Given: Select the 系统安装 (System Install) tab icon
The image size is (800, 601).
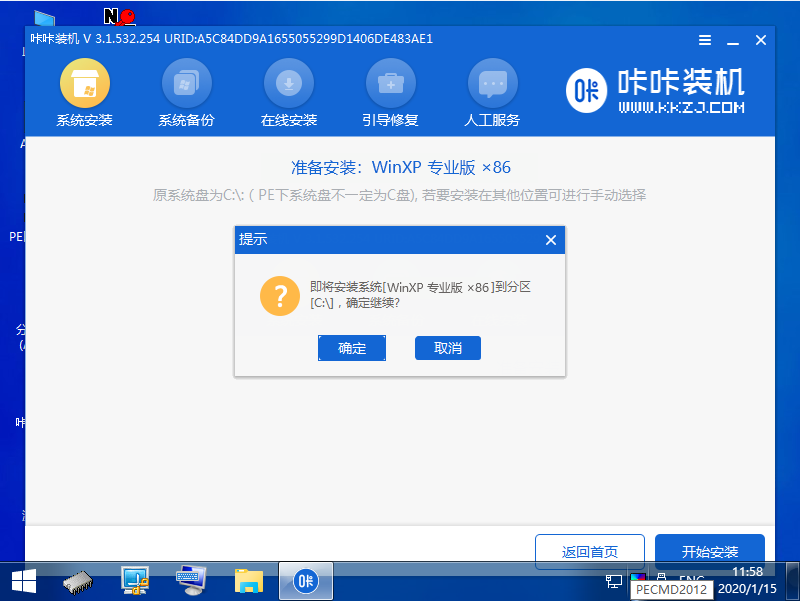Looking at the screenshot, I should tap(84, 83).
